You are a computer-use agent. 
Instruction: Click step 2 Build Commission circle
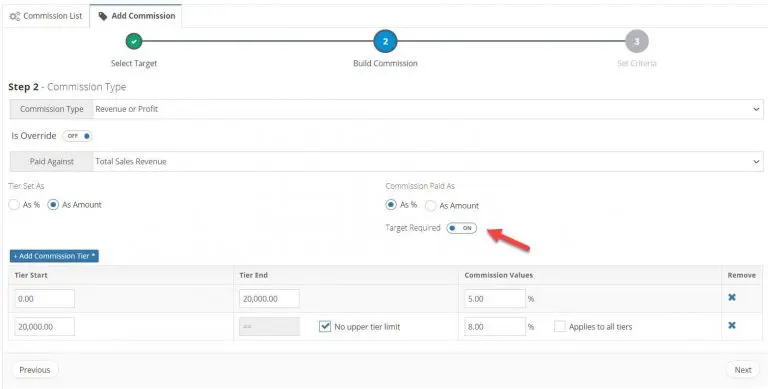coord(385,41)
